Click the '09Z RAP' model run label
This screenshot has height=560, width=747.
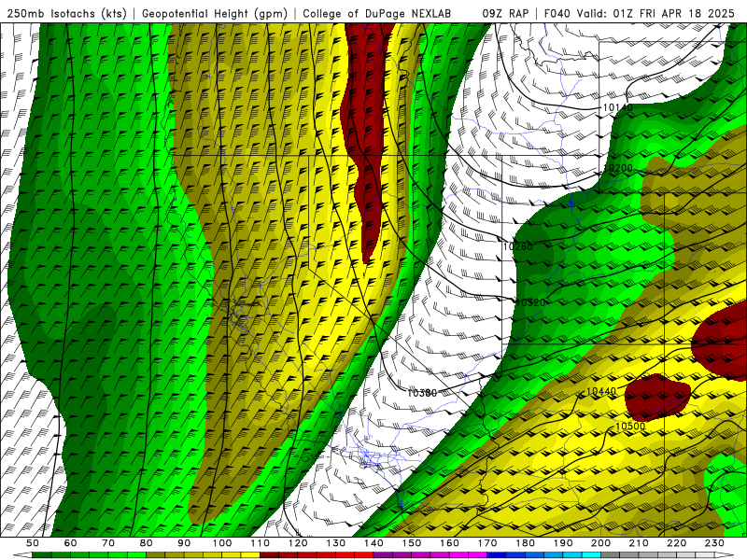(x=505, y=13)
